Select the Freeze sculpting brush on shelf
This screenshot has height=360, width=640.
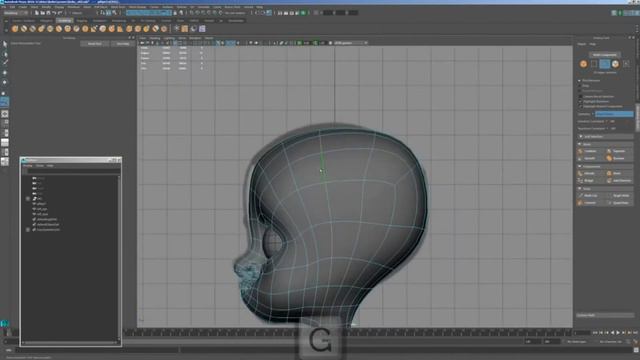coord(164,29)
